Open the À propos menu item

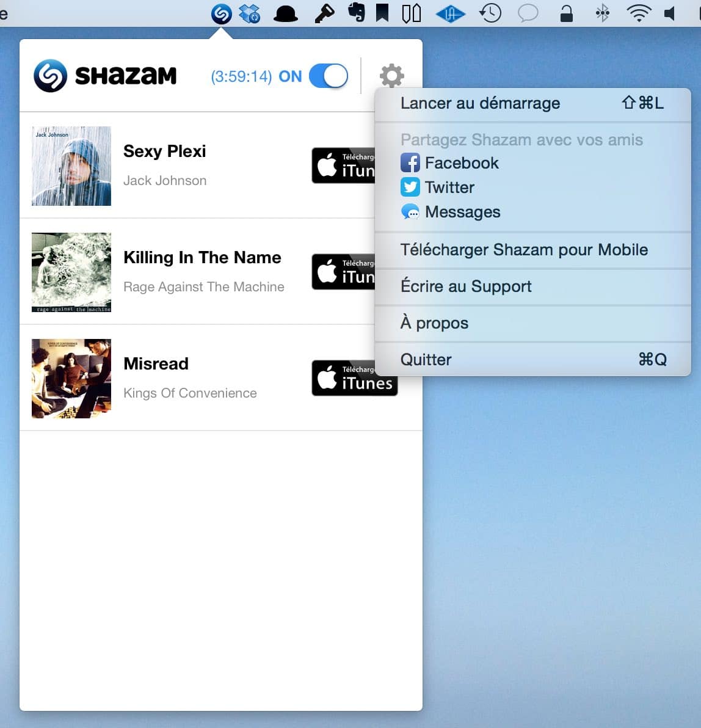[x=532, y=323]
